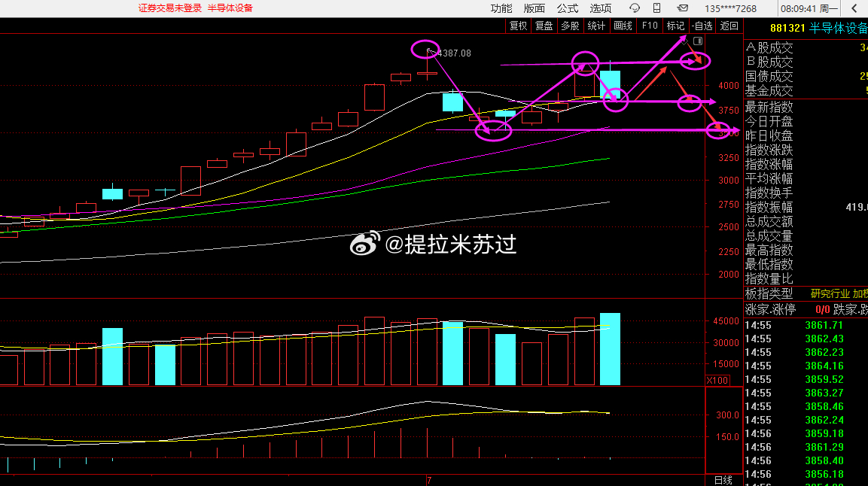
Task: Select the 昨日收盘 row
Action: coord(806,136)
